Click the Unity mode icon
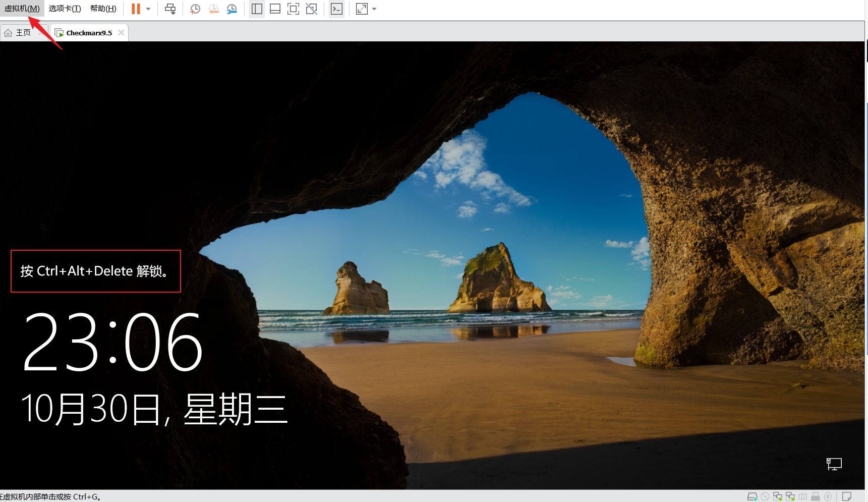The image size is (868, 502). click(x=312, y=9)
